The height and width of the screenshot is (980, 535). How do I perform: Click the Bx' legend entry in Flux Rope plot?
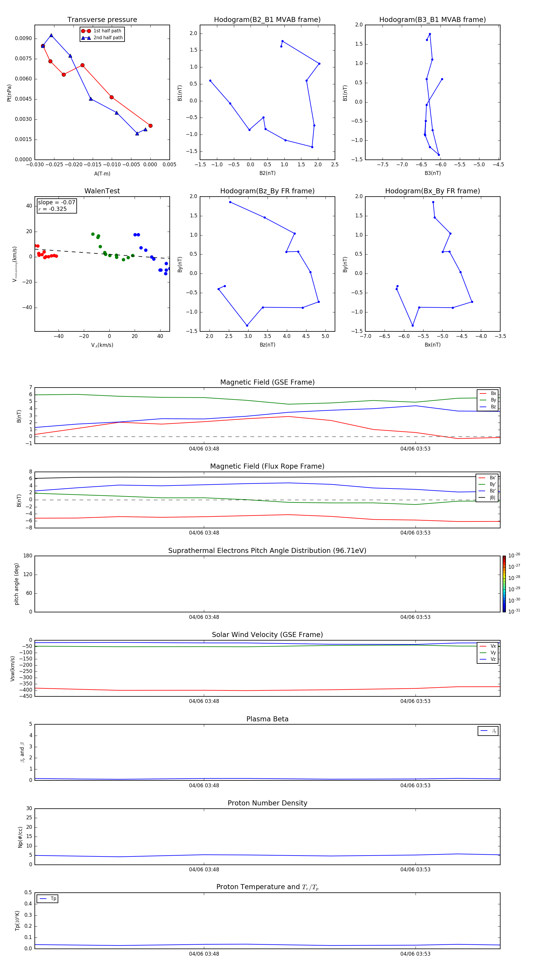487,478
